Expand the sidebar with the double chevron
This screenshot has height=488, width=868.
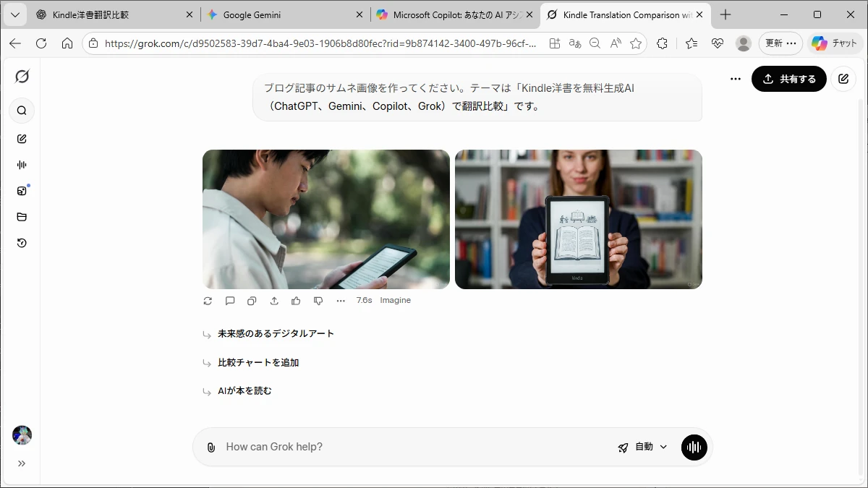(22, 463)
